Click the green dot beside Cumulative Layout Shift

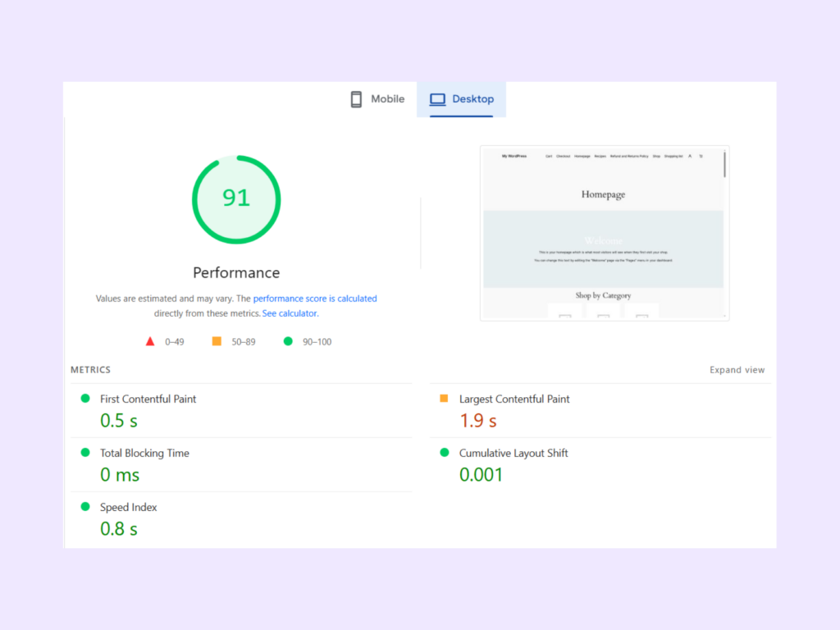443,453
